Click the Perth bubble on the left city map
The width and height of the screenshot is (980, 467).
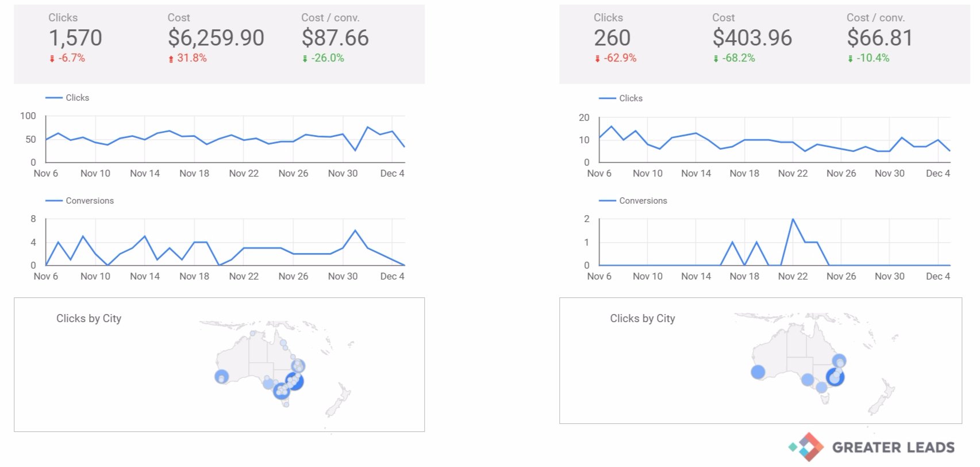pos(221,377)
